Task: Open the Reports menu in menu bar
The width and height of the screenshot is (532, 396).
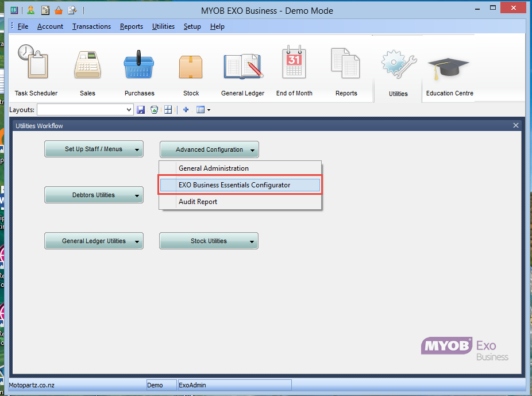Action: pos(132,26)
